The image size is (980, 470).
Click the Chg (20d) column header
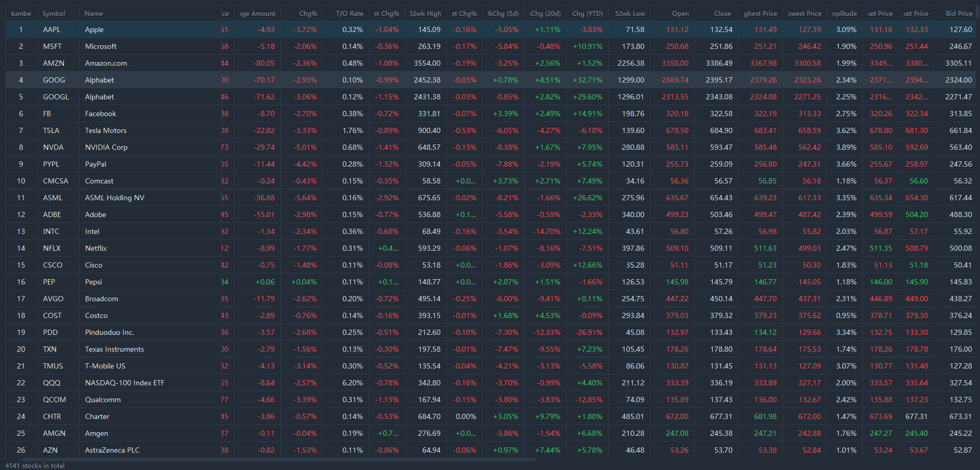(545, 13)
